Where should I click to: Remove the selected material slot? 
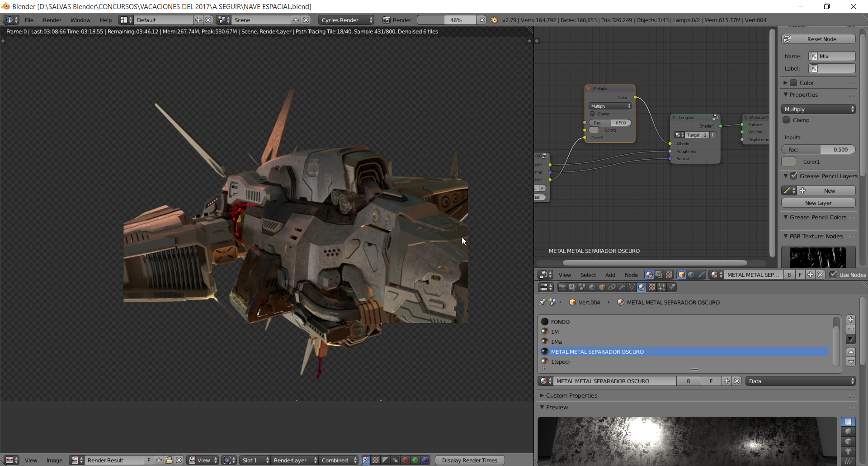[x=851, y=329]
